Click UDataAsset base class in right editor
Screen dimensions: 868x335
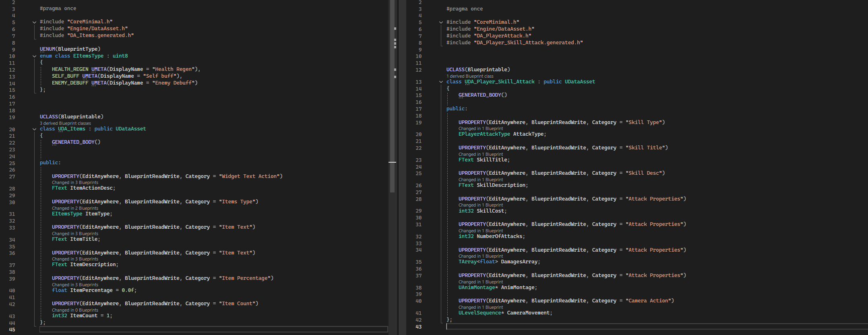[579, 82]
